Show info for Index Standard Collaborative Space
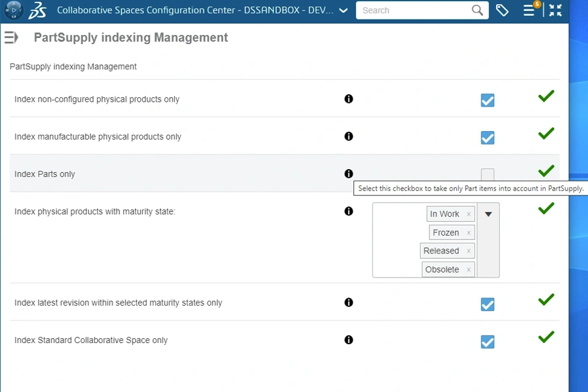588x392 pixels. pyautogui.click(x=349, y=340)
